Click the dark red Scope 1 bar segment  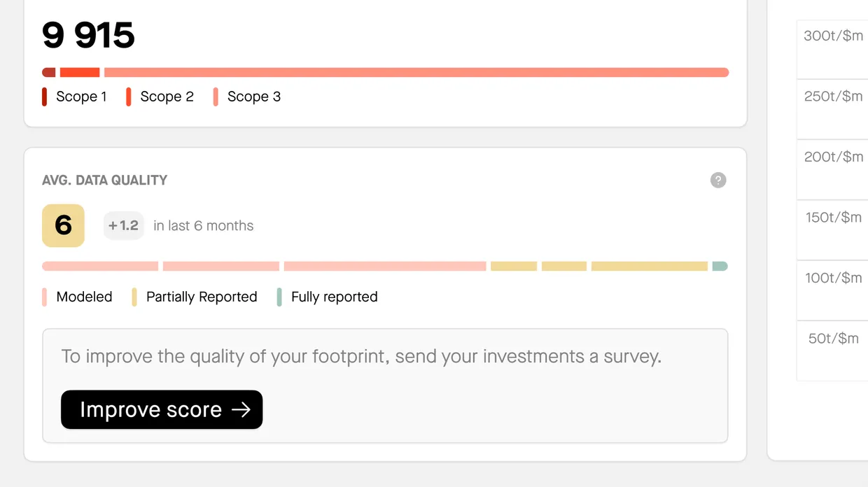click(x=48, y=73)
